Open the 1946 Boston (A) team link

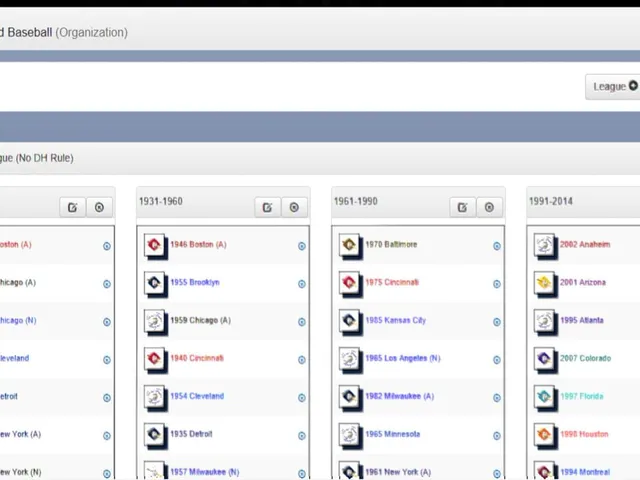pyautogui.click(x=198, y=244)
